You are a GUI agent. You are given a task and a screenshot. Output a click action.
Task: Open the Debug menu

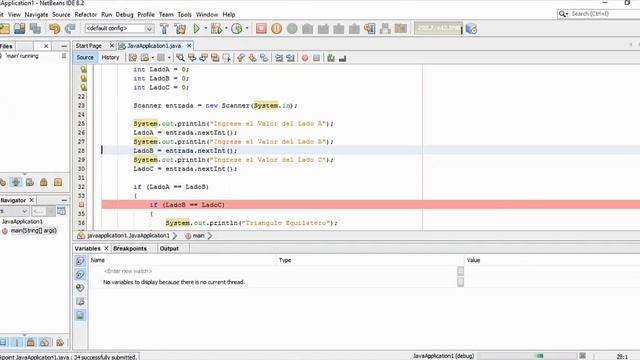coord(124,14)
